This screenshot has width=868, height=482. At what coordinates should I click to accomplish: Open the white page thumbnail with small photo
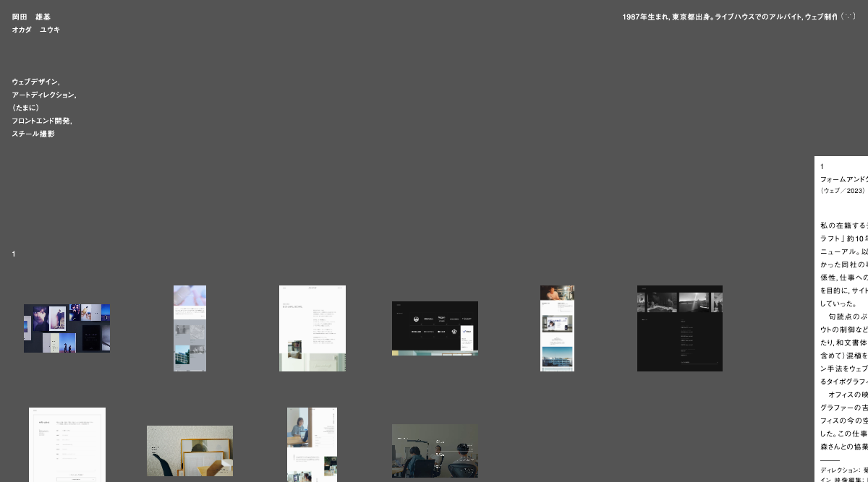click(x=312, y=328)
